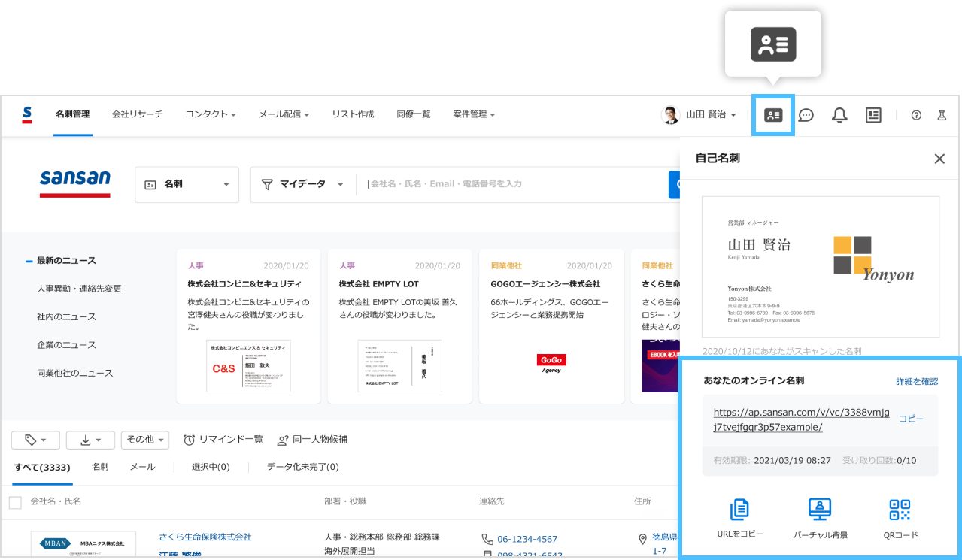Switch to the 名刺 tab in the list
Screen dimensions: 962x560
pos(100,467)
